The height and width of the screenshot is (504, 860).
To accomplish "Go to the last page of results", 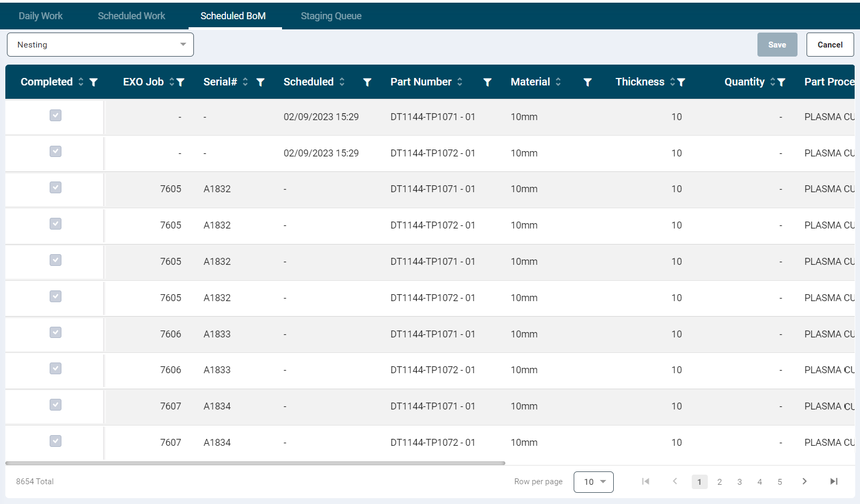I will [833, 482].
